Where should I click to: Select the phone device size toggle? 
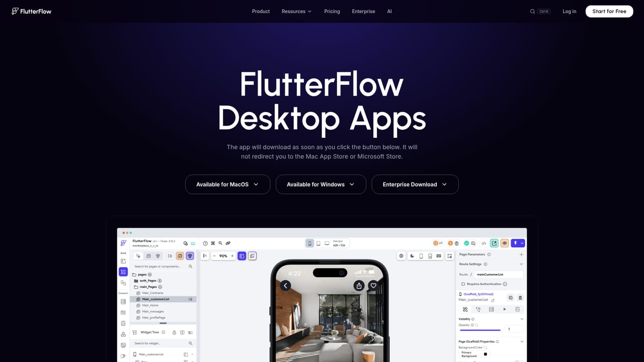pos(310,243)
